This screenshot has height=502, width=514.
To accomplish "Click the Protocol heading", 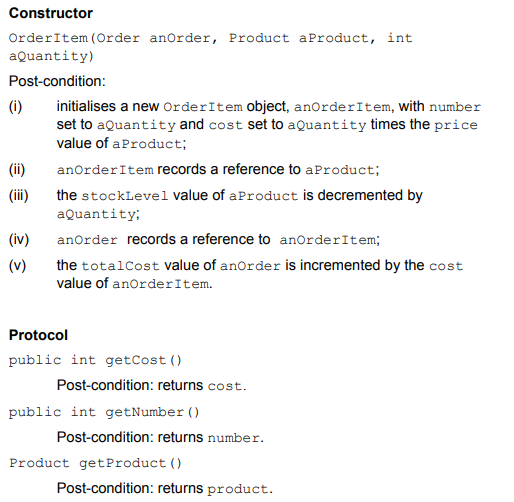I will (38, 335).
